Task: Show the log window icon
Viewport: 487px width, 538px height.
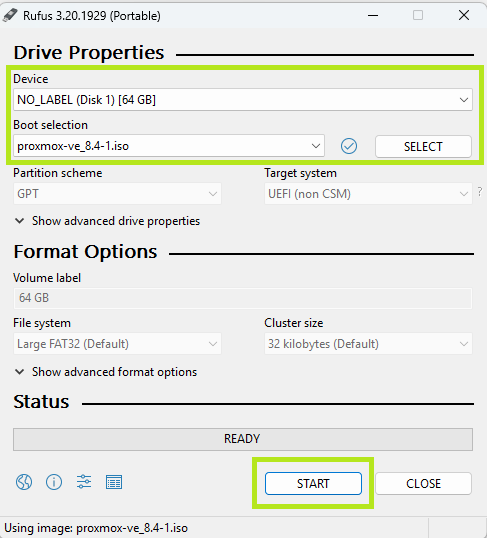Action: (114, 482)
